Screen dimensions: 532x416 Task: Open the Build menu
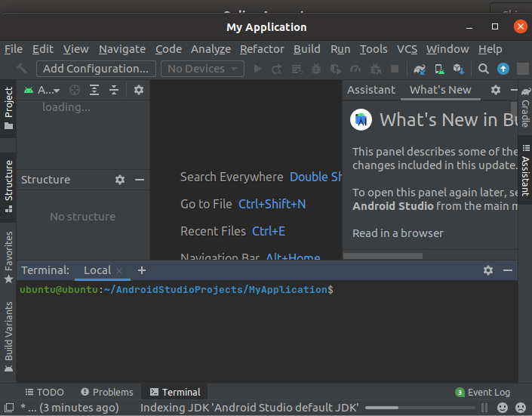(x=307, y=49)
